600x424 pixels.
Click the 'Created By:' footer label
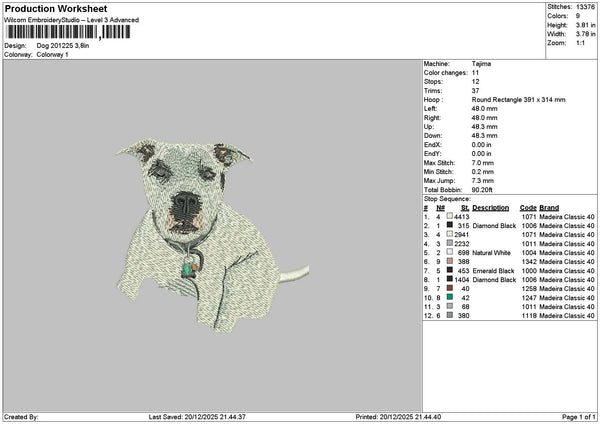coord(21,417)
